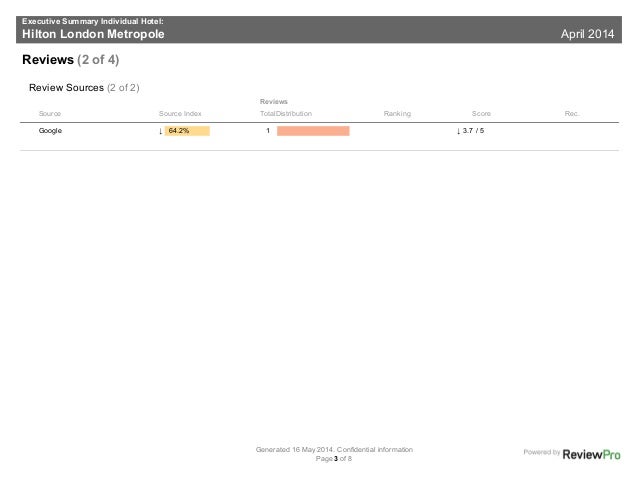Select the Google source row label
The width and height of the screenshot is (638, 479).
pyautogui.click(x=50, y=131)
